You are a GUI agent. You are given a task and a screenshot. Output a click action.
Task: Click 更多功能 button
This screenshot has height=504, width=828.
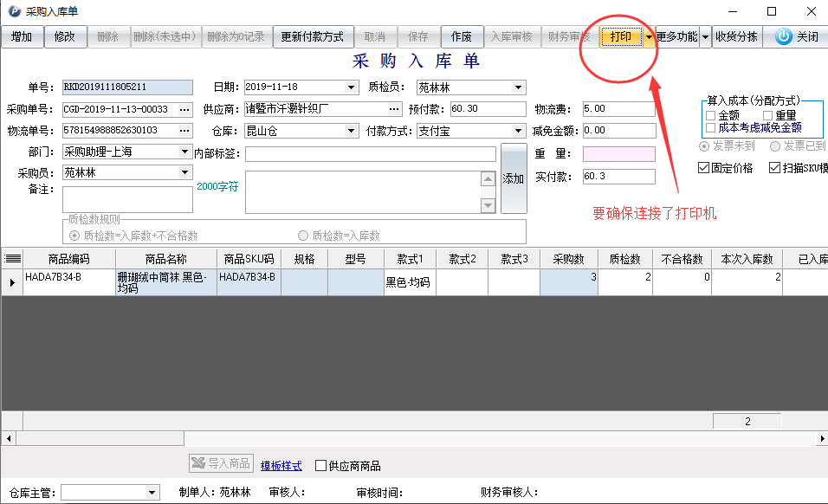[x=677, y=37]
